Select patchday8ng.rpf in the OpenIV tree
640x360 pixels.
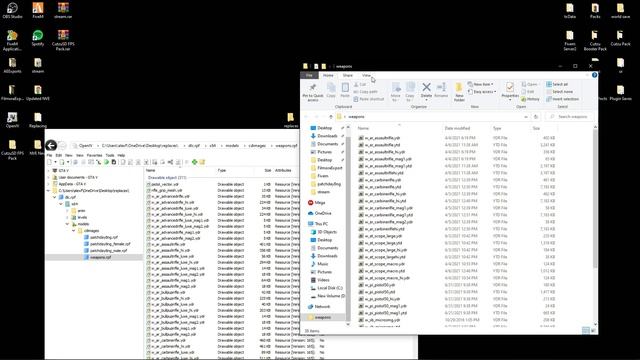click(x=104, y=237)
